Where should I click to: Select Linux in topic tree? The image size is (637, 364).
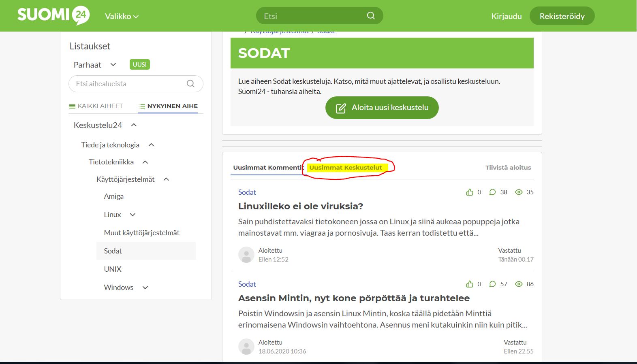click(113, 215)
